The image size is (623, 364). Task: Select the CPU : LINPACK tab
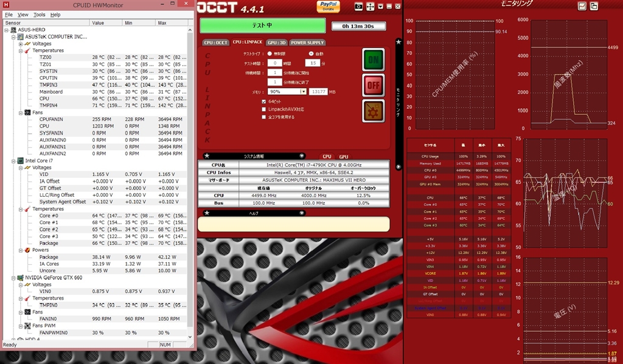tap(248, 42)
